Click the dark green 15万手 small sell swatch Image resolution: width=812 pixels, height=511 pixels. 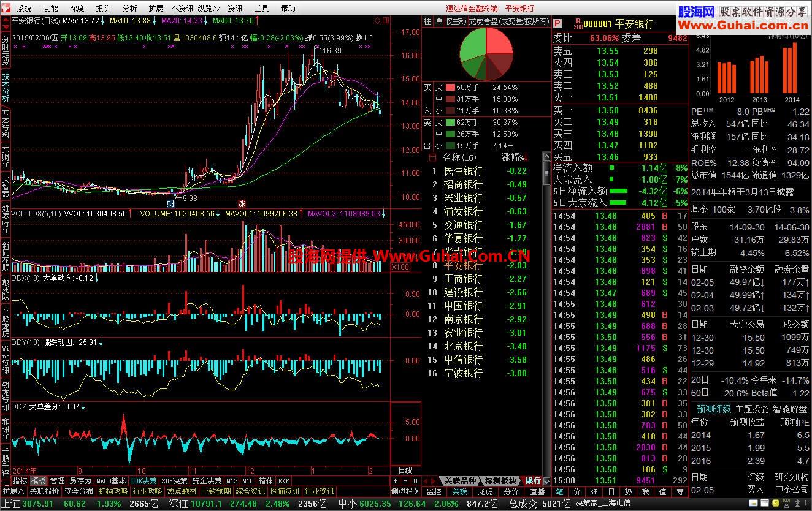click(x=450, y=146)
